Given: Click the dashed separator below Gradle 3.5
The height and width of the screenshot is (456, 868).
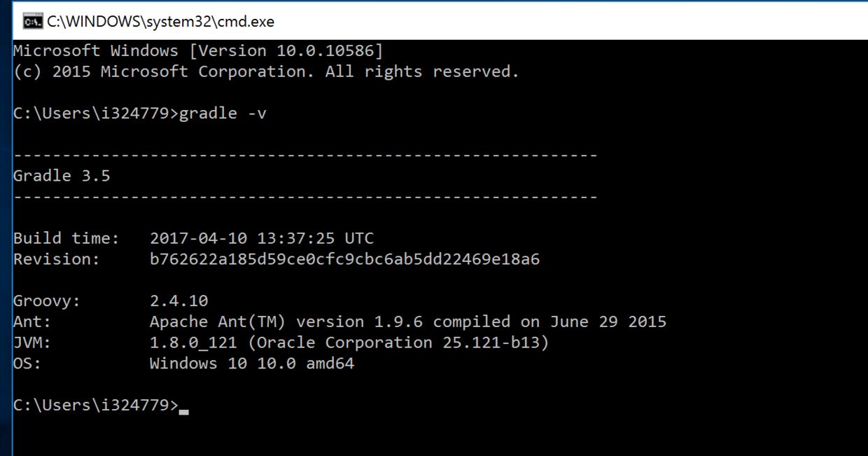Looking at the screenshot, I should tap(305, 197).
